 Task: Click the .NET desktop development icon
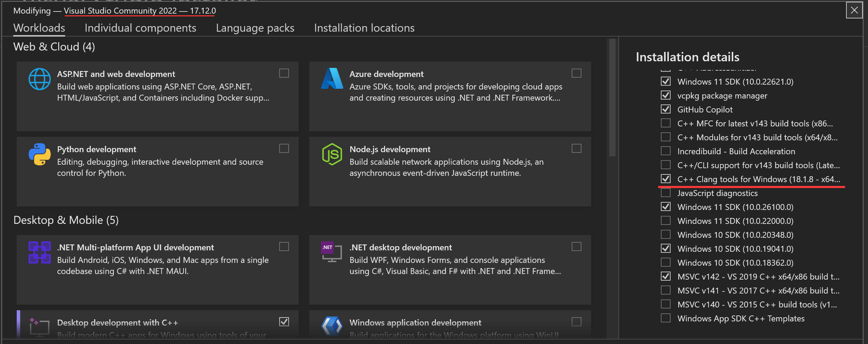coord(331,252)
